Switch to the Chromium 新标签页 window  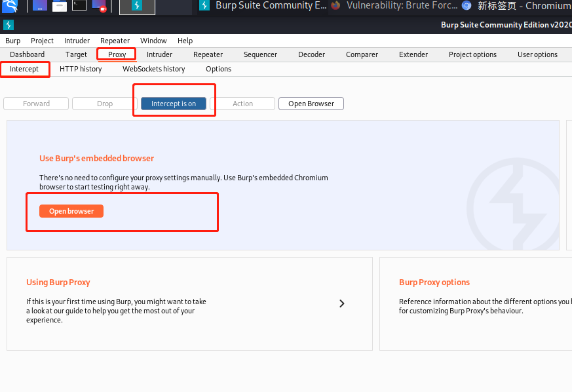(516, 6)
